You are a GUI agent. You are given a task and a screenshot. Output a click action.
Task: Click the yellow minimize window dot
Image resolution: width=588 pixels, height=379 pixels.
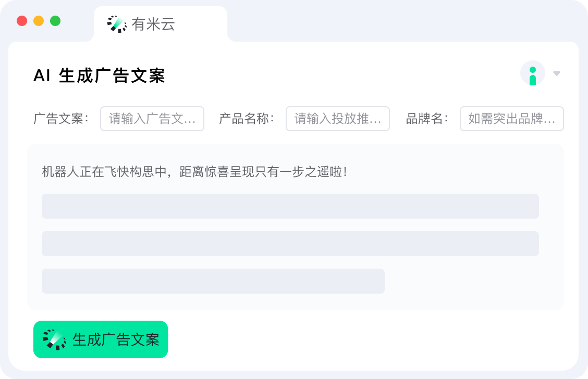39,21
